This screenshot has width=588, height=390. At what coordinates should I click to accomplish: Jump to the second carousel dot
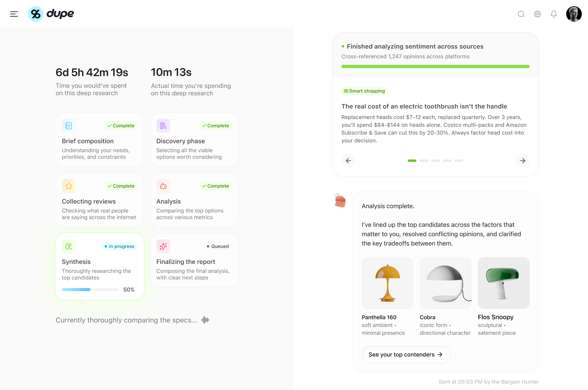coord(424,161)
